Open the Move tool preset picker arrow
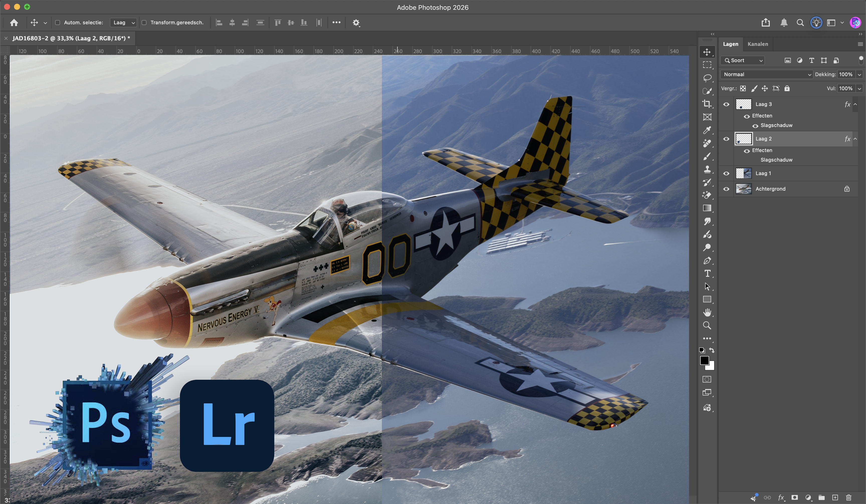Screen dimensions: 866x504 (45, 23)
